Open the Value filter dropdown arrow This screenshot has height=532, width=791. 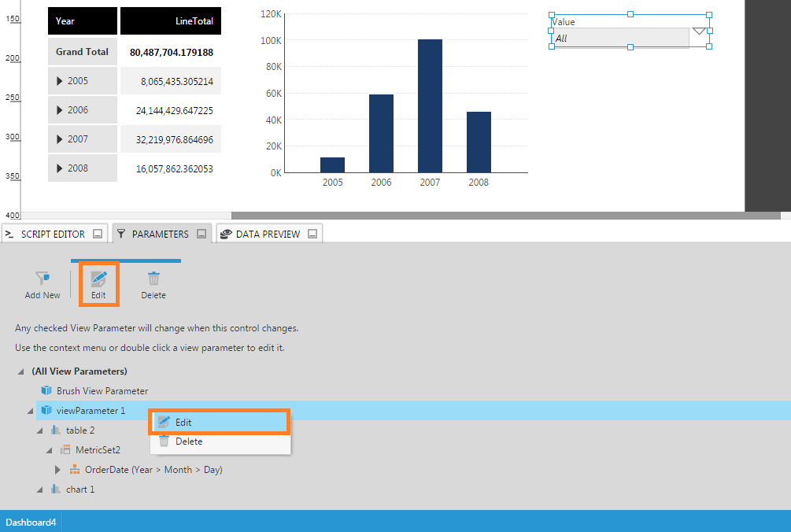(700, 33)
